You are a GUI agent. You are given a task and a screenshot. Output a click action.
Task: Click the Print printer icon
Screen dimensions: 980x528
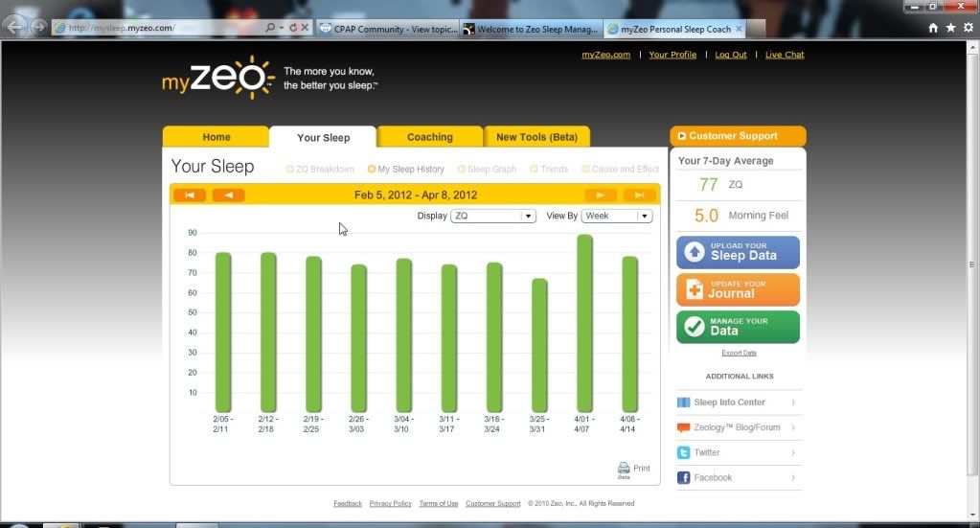[x=624, y=468]
